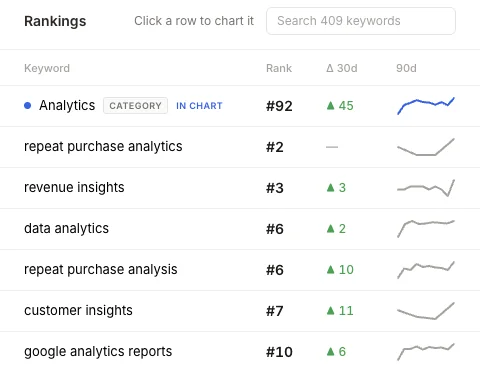
Task: Click the Rank column header
Action: [279, 68]
